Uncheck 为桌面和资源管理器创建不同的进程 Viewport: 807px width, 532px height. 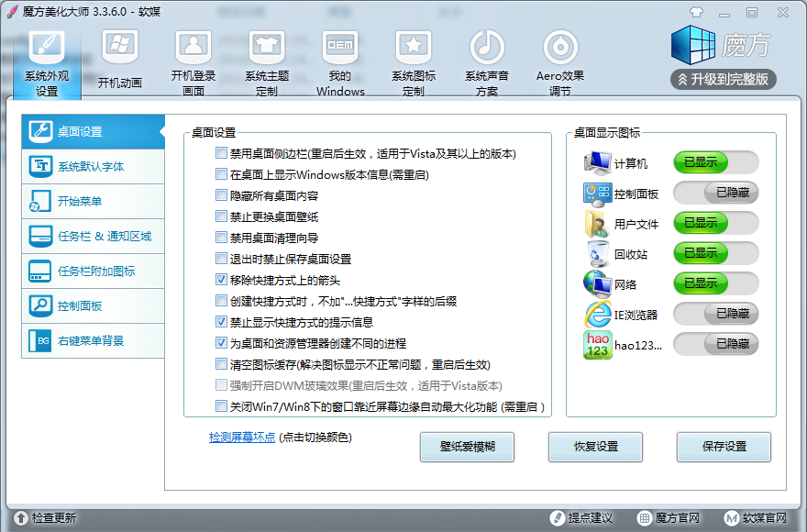click(221, 343)
